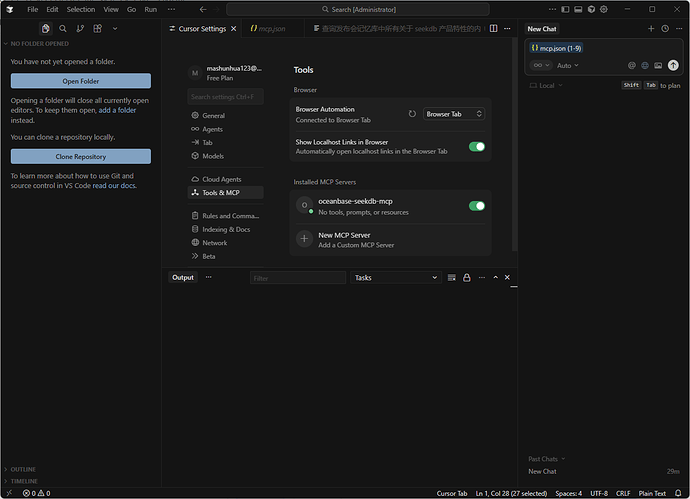Disable the oceanbase-seekdb-mcp server toggle

pyautogui.click(x=477, y=206)
